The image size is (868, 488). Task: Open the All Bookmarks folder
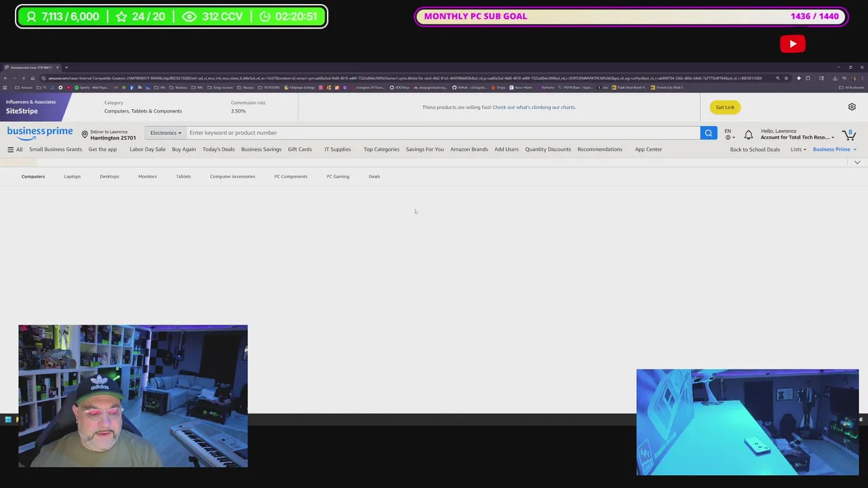coord(852,87)
